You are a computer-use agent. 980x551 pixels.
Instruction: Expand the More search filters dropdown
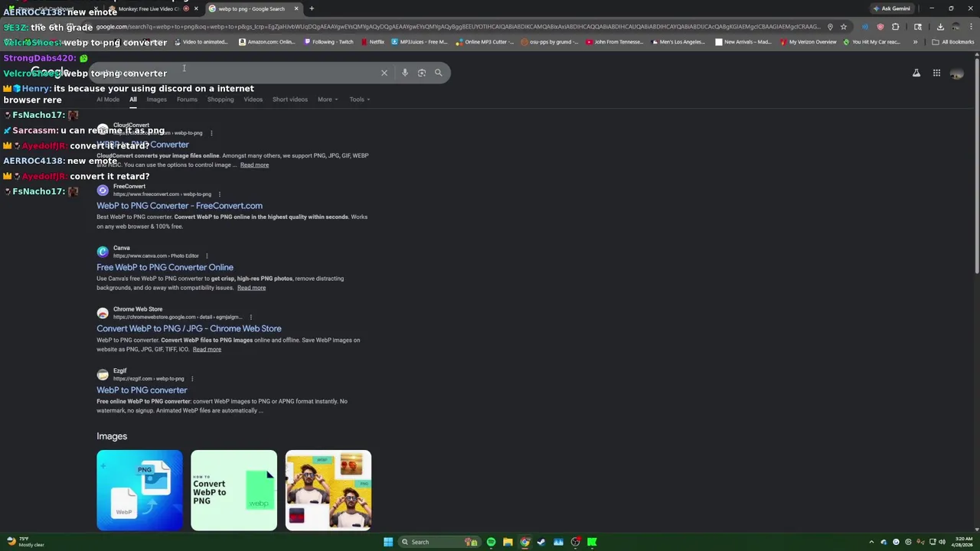328,99
